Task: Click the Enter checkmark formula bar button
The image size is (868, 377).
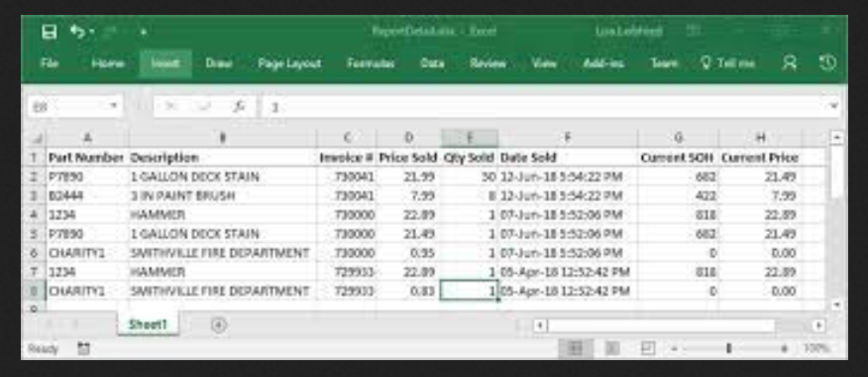Action: coord(205,106)
